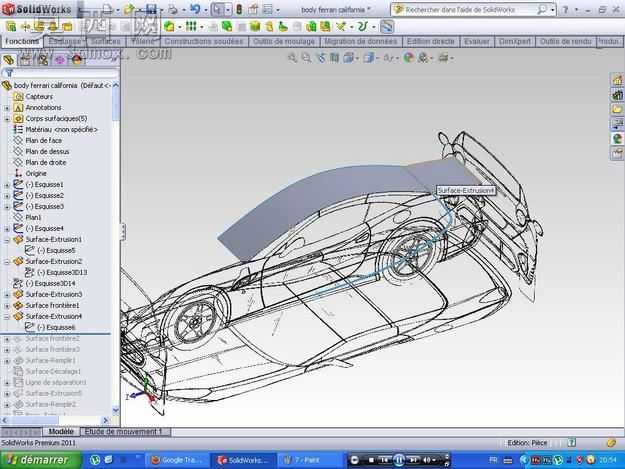Open the DimXpertManager purple tab icon
This screenshot has height=469, width=625.
[x=60, y=60]
